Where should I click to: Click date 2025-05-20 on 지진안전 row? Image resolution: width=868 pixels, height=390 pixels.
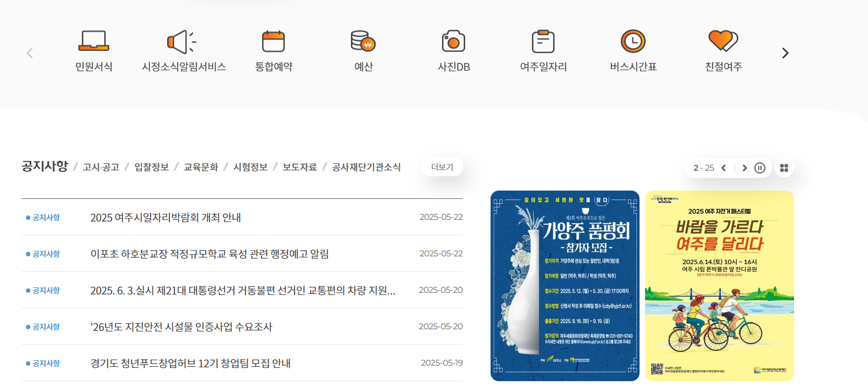point(441,326)
